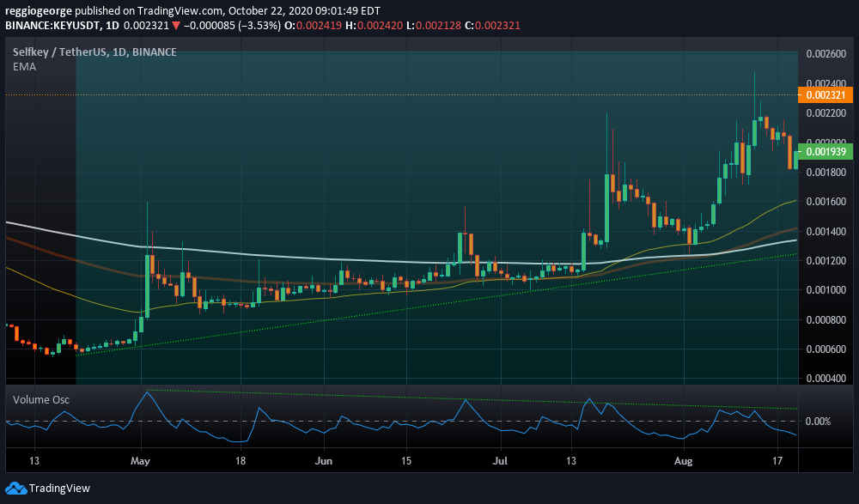Click the 0.001800 price axis label

825,173
